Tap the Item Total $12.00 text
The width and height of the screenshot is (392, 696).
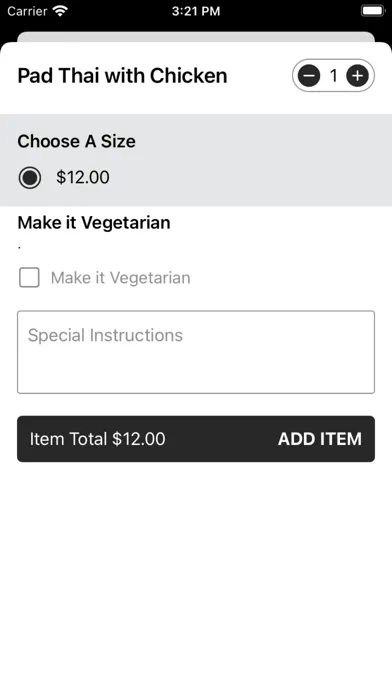tap(97, 439)
